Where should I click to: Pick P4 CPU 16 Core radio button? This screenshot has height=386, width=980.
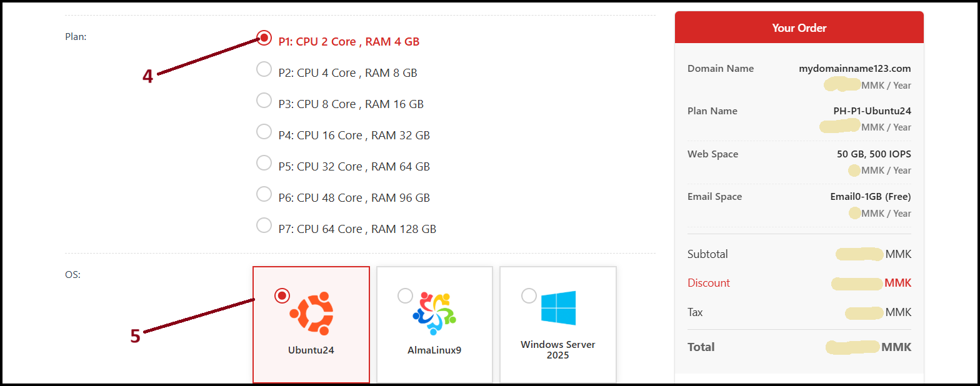click(x=264, y=132)
